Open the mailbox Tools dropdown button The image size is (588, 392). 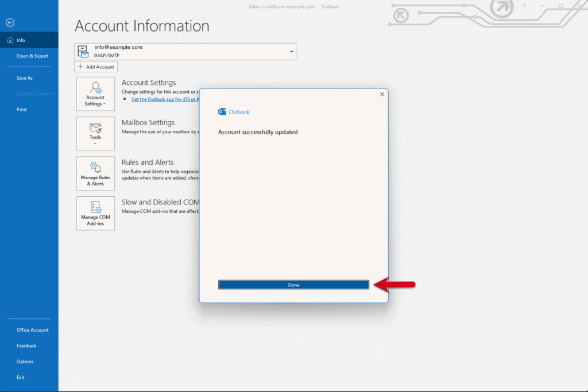coord(96,134)
